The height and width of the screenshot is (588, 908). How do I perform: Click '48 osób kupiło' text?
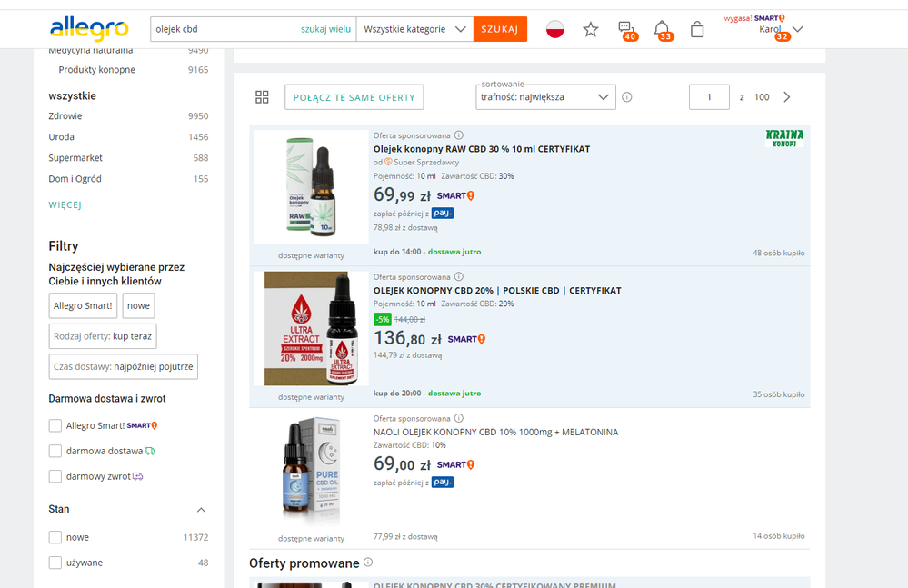(x=778, y=253)
